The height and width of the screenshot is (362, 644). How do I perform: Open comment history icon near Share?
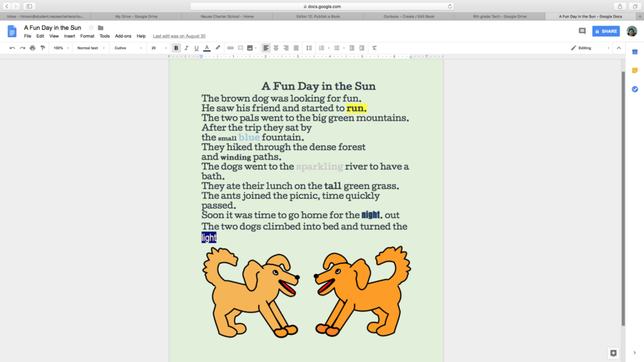[x=582, y=31]
